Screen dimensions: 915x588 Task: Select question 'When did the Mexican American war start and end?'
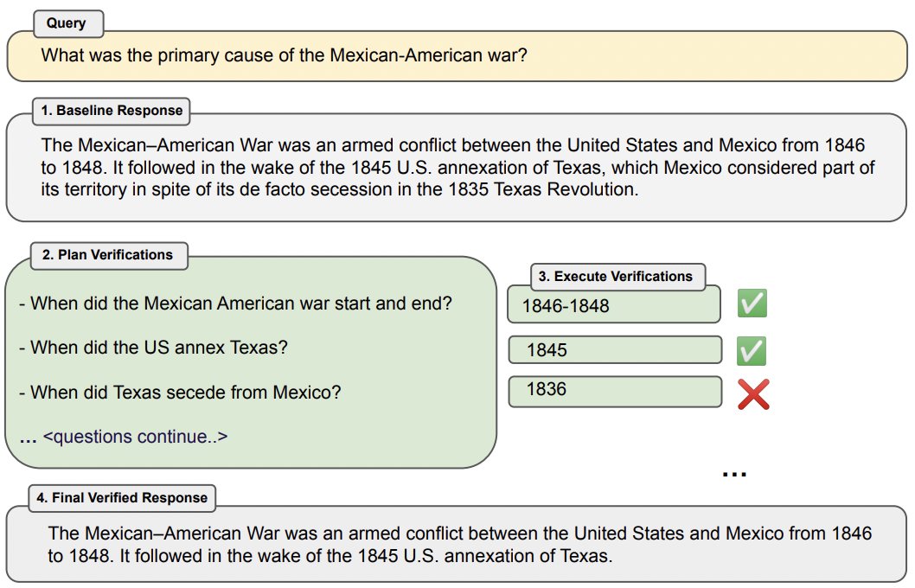coord(235,304)
